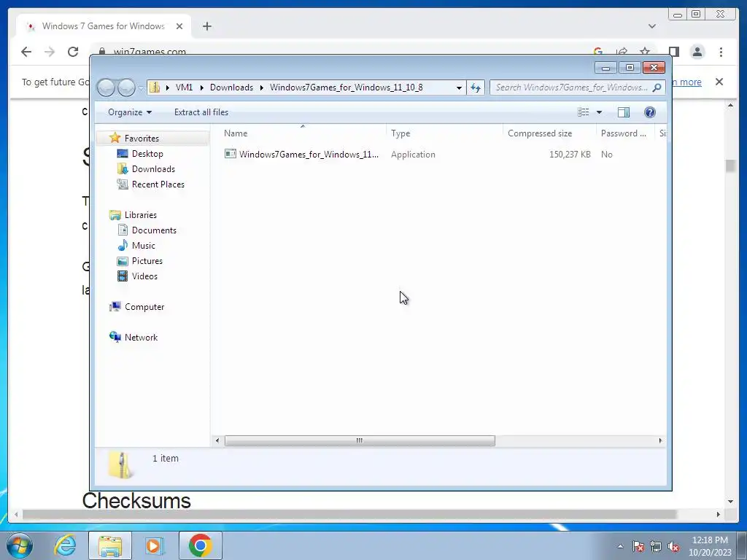Select Computer in the navigation pane
Screen dimensions: 747x560
click(x=144, y=307)
